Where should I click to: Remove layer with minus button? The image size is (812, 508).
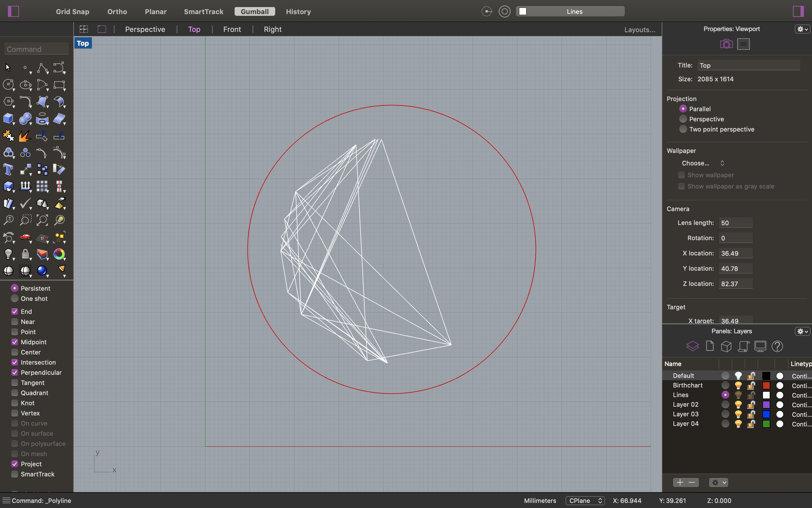692,483
